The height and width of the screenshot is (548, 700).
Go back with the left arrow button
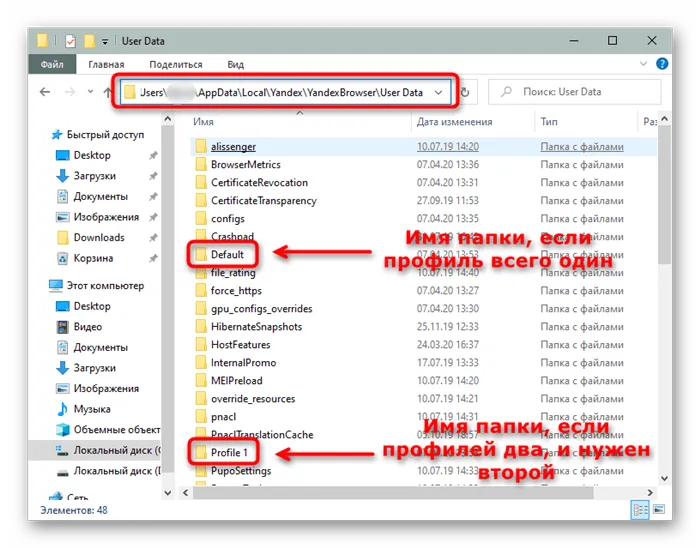(x=45, y=92)
